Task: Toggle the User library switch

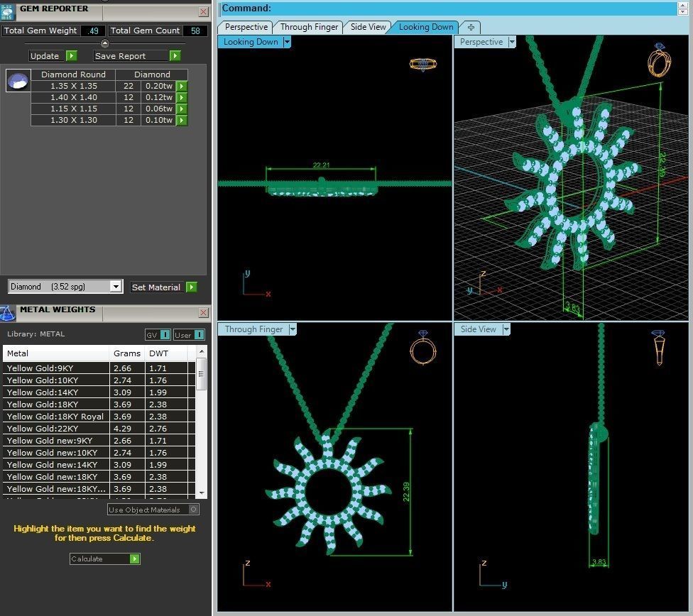Action: tap(200, 335)
